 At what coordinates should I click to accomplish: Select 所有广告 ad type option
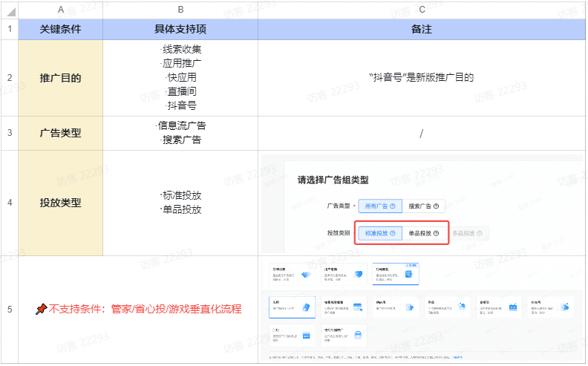point(380,206)
